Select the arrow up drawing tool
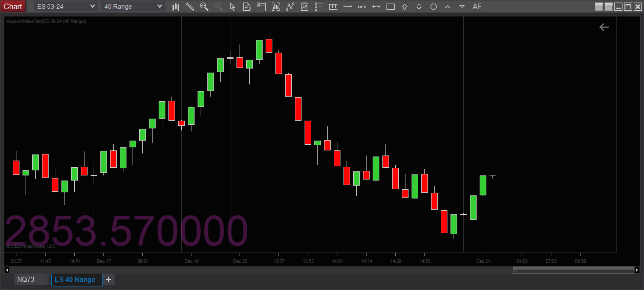The height and width of the screenshot is (290, 644). coord(405,7)
